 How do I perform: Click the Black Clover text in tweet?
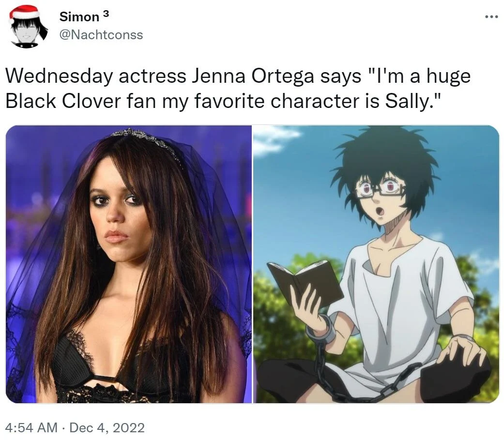tap(63, 101)
